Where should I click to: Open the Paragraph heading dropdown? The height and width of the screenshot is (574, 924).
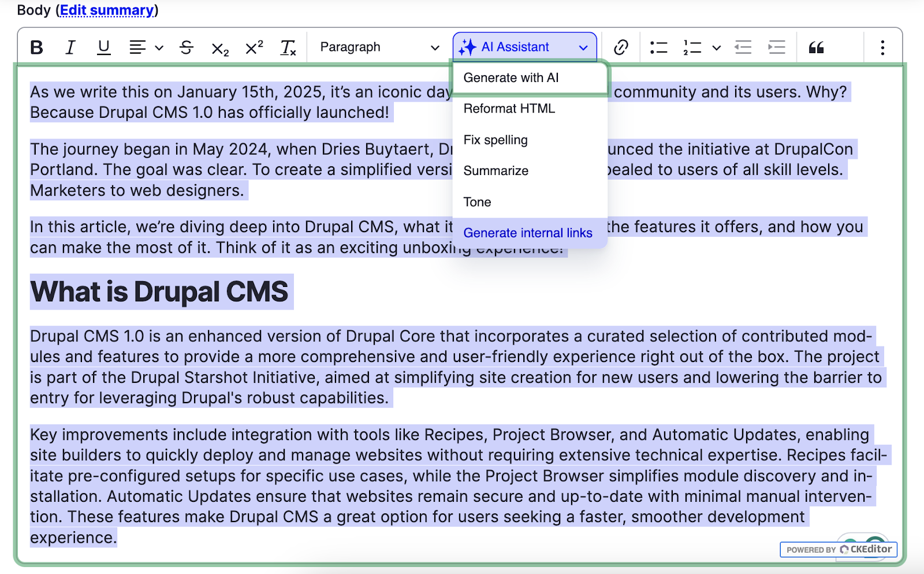pos(379,47)
